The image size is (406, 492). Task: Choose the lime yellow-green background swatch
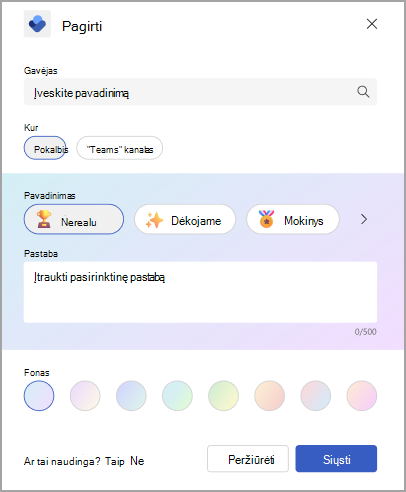223,396
